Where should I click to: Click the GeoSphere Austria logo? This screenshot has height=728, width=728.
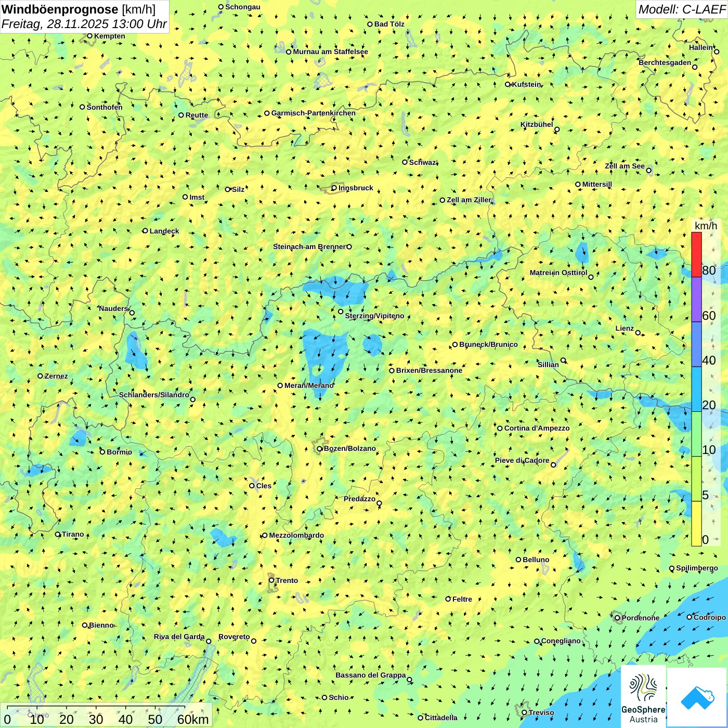click(643, 697)
